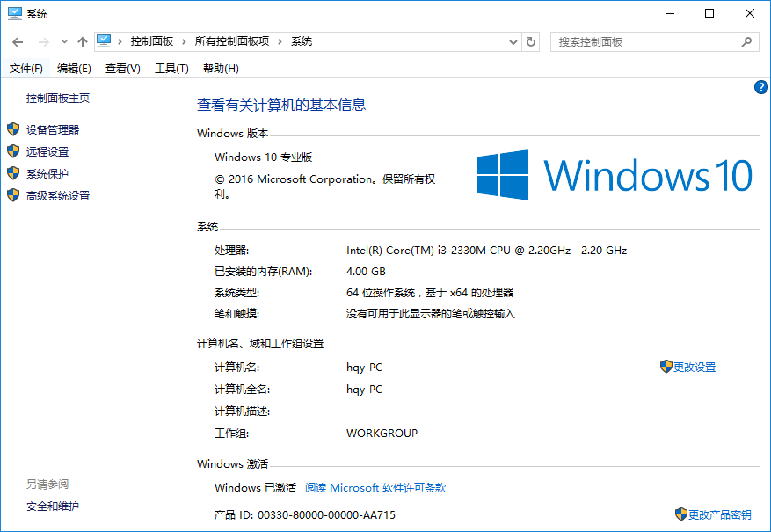The image size is (771, 532).
Task: Expand chevron before 控制面板 breadcrumb
Action: point(120,42)
